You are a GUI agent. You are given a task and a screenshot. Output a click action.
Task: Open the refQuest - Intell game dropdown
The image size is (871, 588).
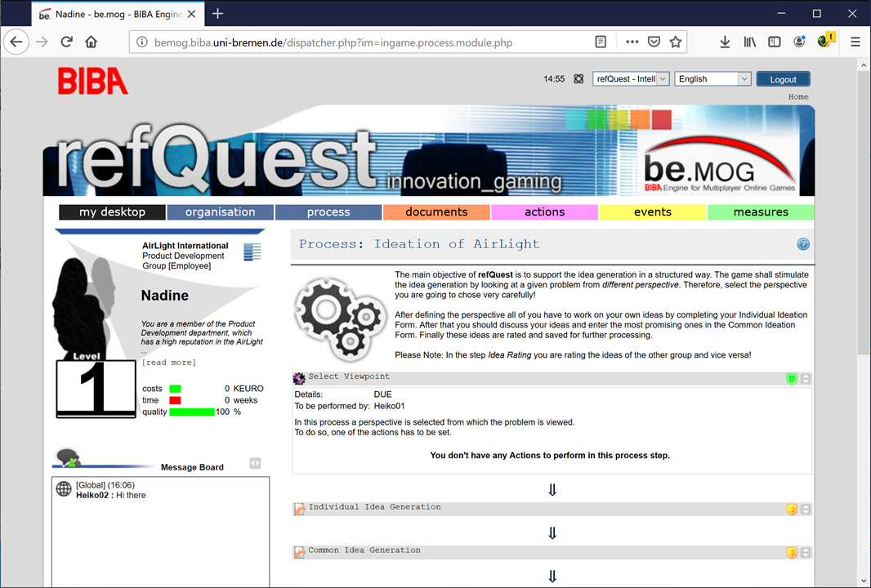pos(631,79)
